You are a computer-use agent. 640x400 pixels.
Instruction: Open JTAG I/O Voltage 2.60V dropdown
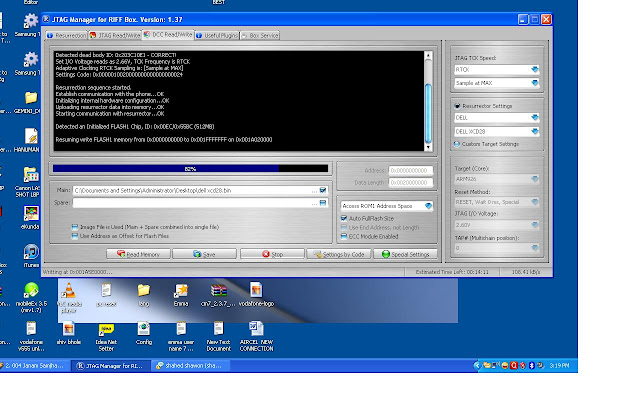(x=535, y=224)
